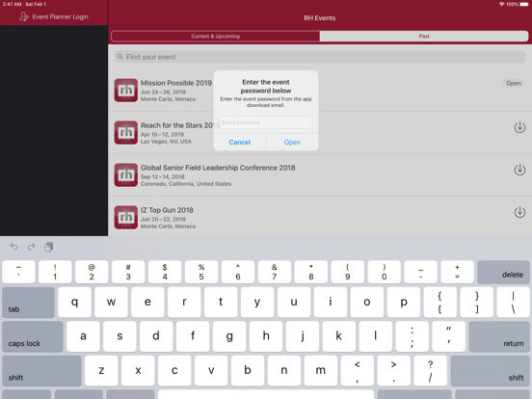Screen dimensions: 532x399
Task: Download the IZ Top Gun 2018 event
Action: [x=519, y=212]
